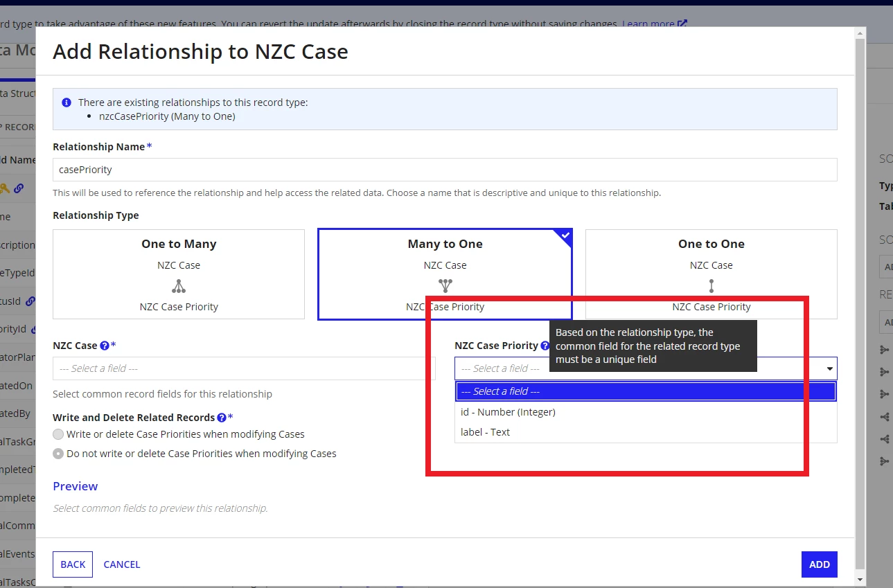
Task: Click the Relationship Name input field
Action: pyautogui.click(x=445, y=170)
